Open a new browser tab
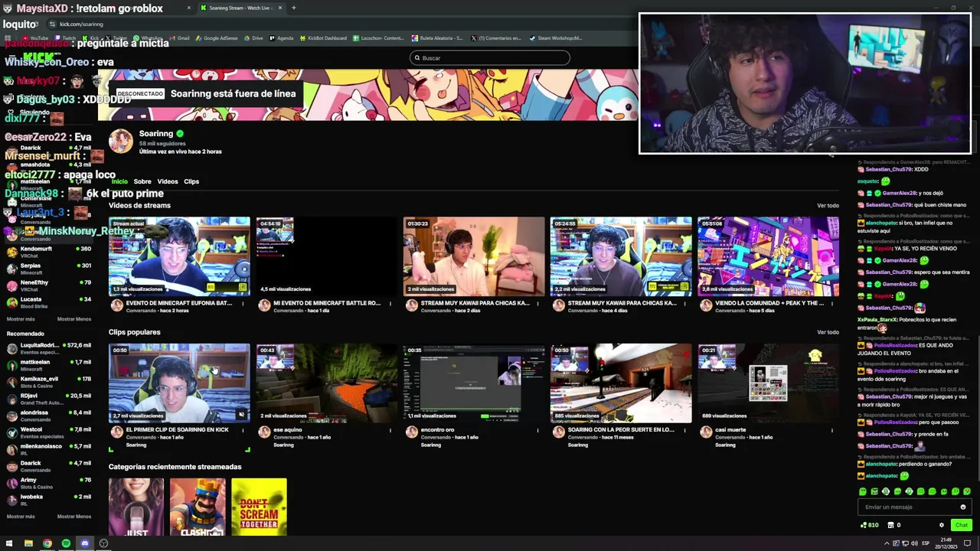980x551 pixels. tap(293, 8)
